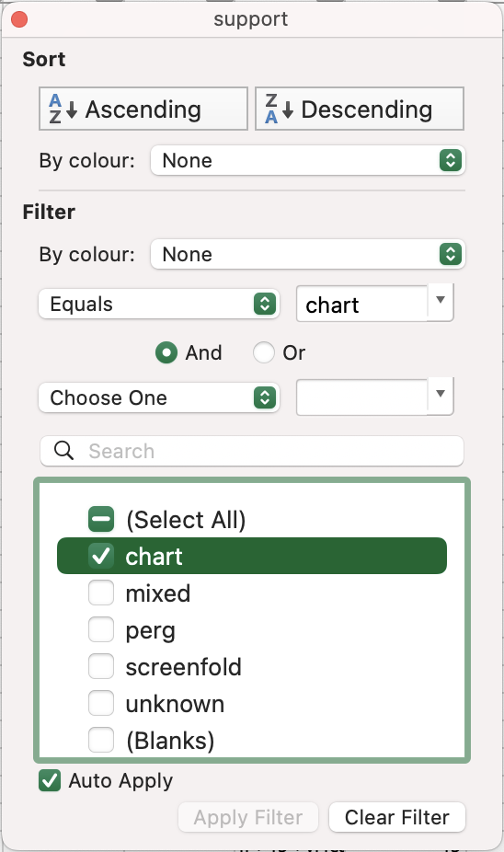
Task: Open the Choose One condition dropdown
Action: (x=159, y=397)
